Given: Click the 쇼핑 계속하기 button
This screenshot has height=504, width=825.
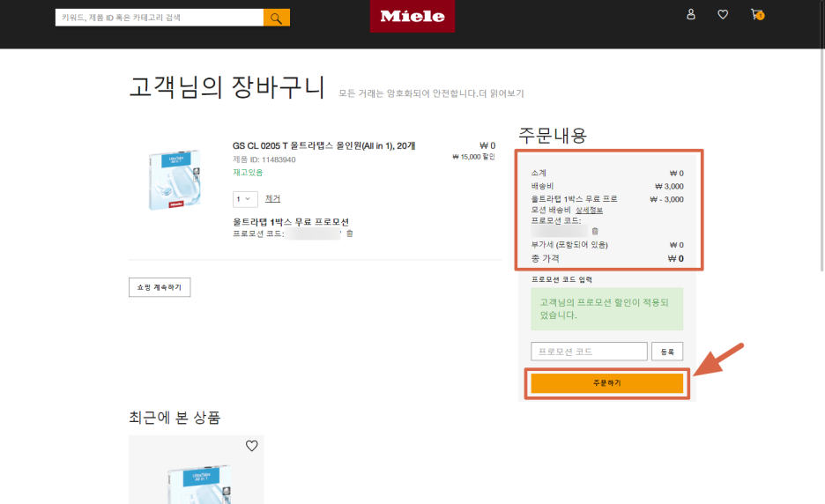Looking at the screenshot, I should point(160,287).
